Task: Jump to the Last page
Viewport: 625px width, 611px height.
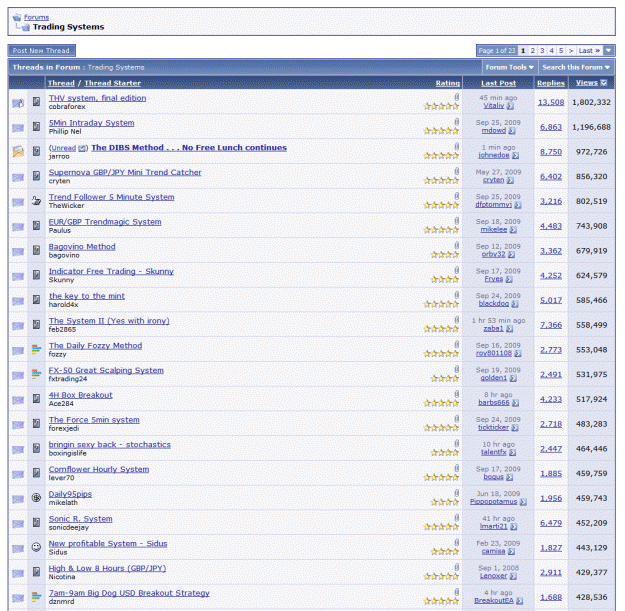Action: click(x=589, y=51)
